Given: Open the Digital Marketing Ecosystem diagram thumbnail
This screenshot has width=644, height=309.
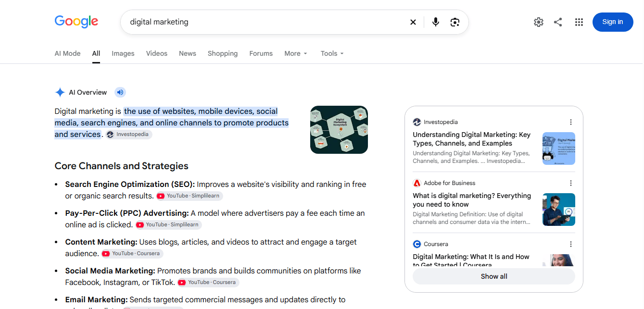Looking at the screenshot, I should click(x=339, y=130).
